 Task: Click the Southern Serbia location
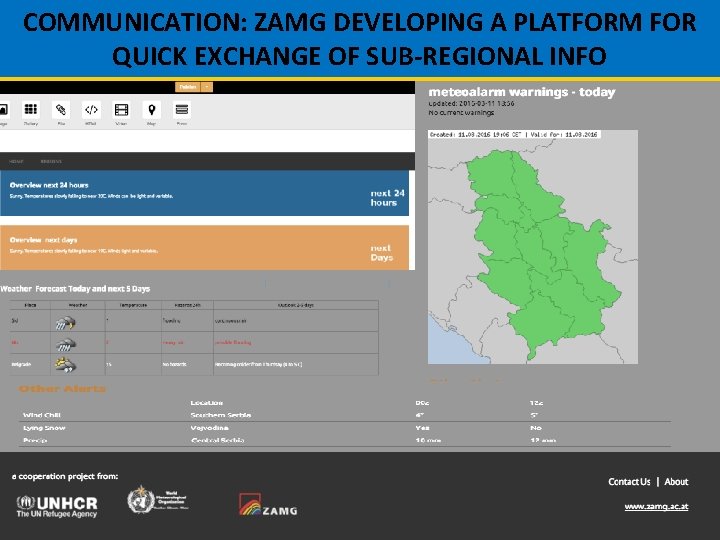[220, 415]
